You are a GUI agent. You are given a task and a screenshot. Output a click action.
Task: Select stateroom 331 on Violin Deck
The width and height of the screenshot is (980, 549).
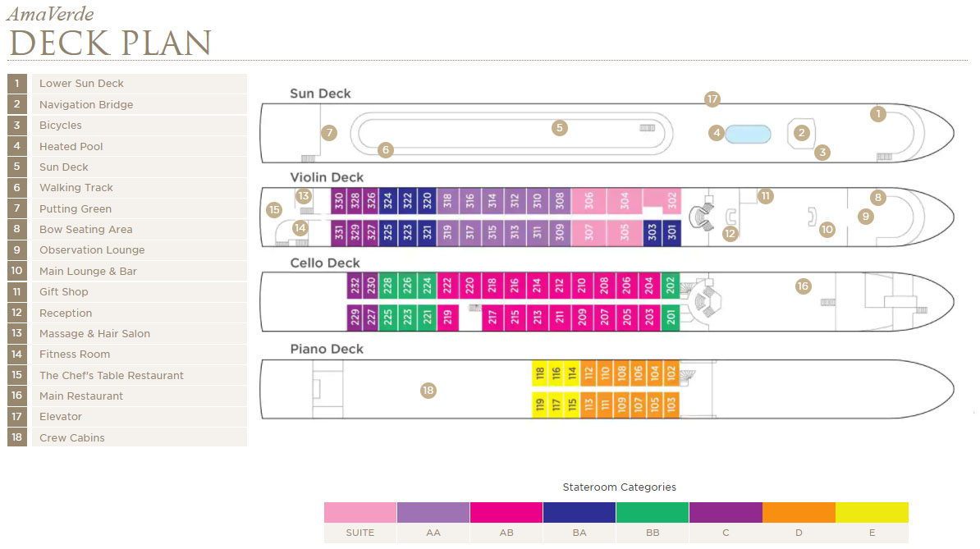(339, 233)
